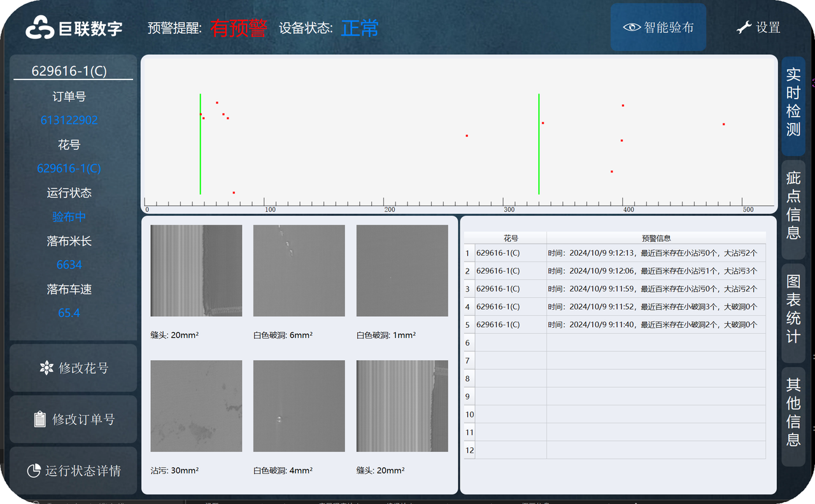Click the 验布中 running status value
The image size is (815, 504).
pyautogui.click(x=69, y=216)
